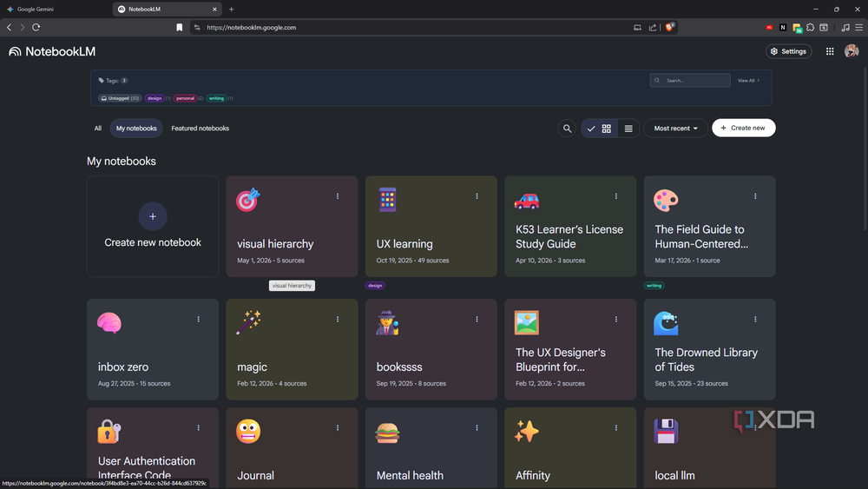
Task: Filter by the writing tag chip in tags bar
Action: point(216,98)
